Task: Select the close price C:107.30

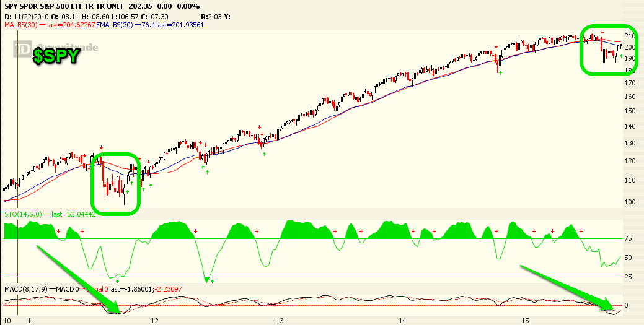Action: coord(154,17)
